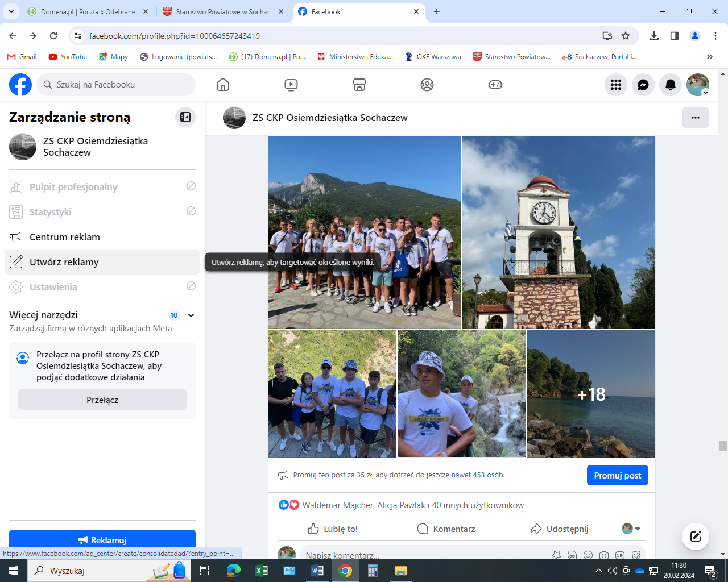Screen dimensions: 728x582
Task: Select Centrum reklam in sidebar
Action: 65,237
